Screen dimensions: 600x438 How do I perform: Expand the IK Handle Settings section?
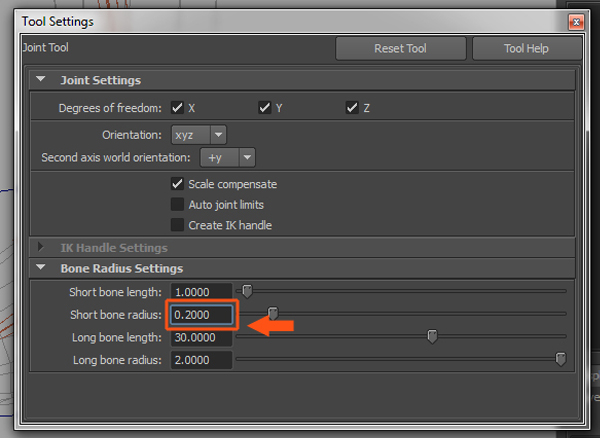pyautogui.click(x=41, y=247)
